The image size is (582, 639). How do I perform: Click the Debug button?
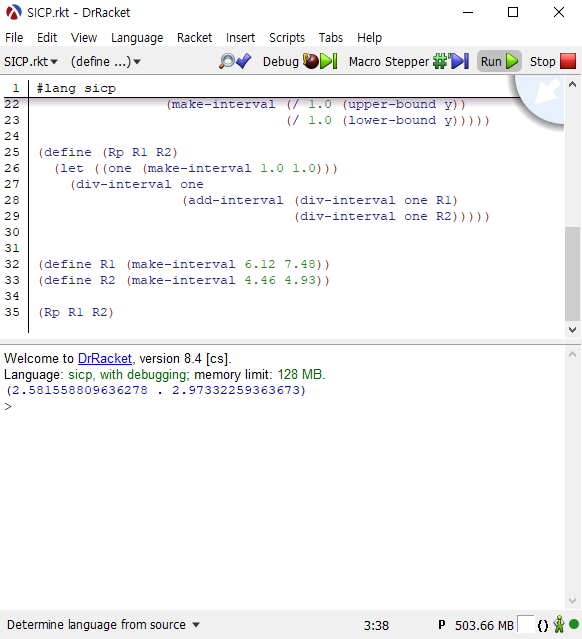point(300,62)
